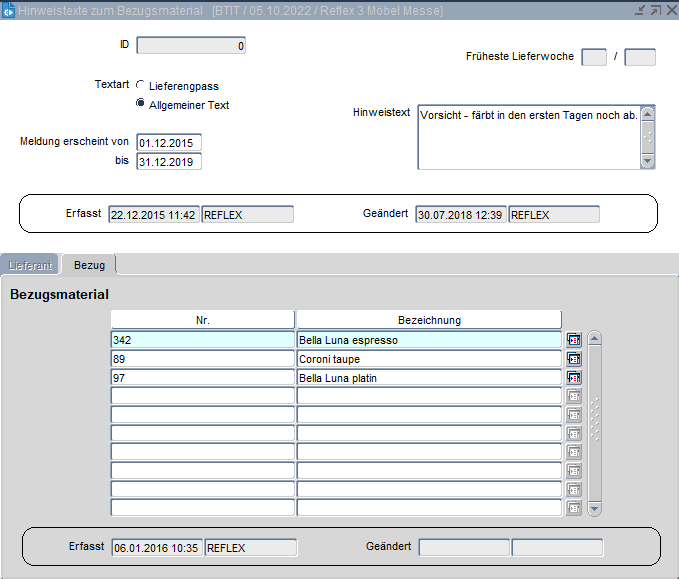Switch to the Lieferant tab
The width and height of the screenshot is (679, 579).
point(30,265)
